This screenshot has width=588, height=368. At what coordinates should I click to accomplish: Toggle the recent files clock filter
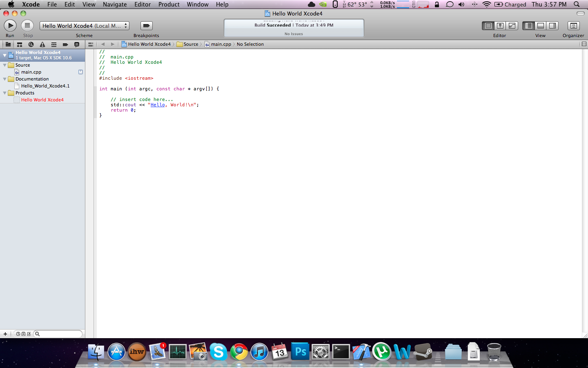[18, 334]
